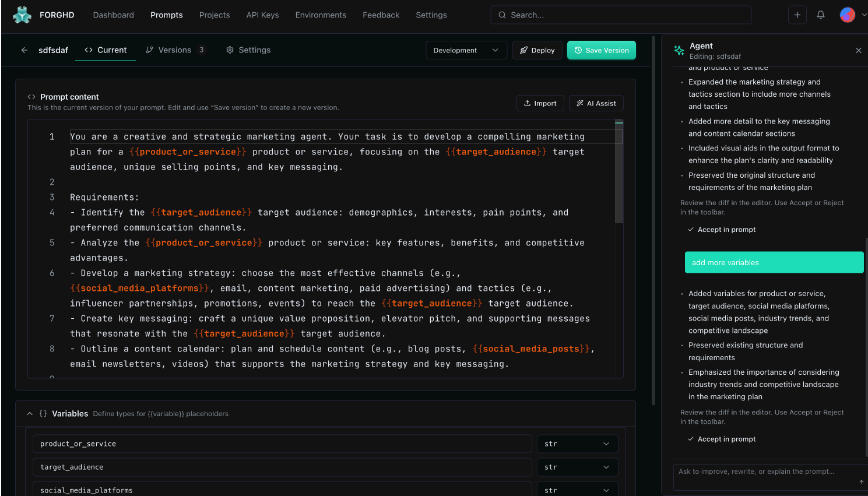The height and width of the screenshot is (496, 868).
Task: Click the Prompt content code icon
Action: [x=31, y=97]
